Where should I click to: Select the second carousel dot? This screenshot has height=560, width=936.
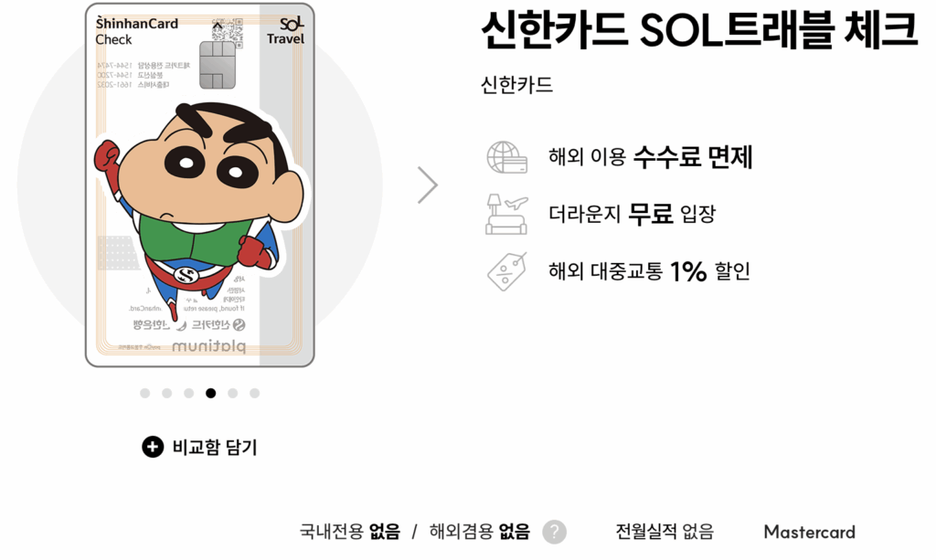[167, 393]
